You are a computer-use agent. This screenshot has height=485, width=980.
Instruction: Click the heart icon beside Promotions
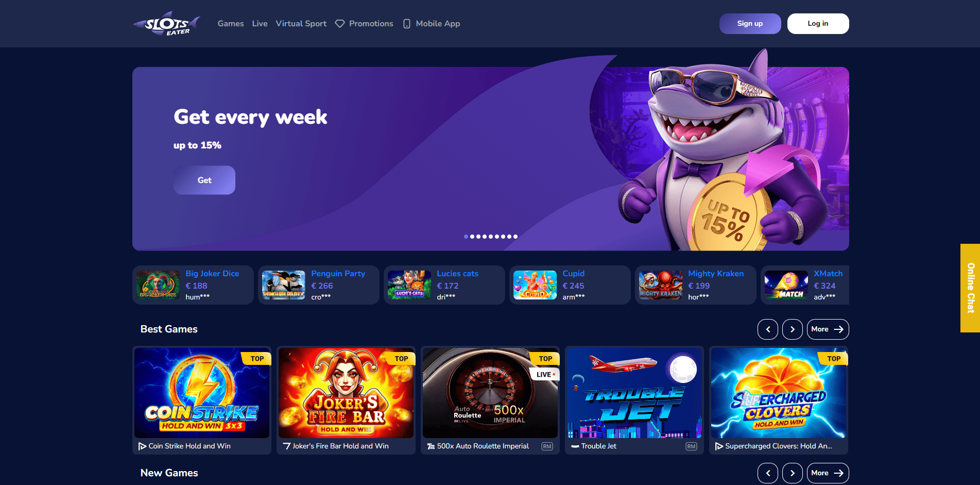point(340,24)
